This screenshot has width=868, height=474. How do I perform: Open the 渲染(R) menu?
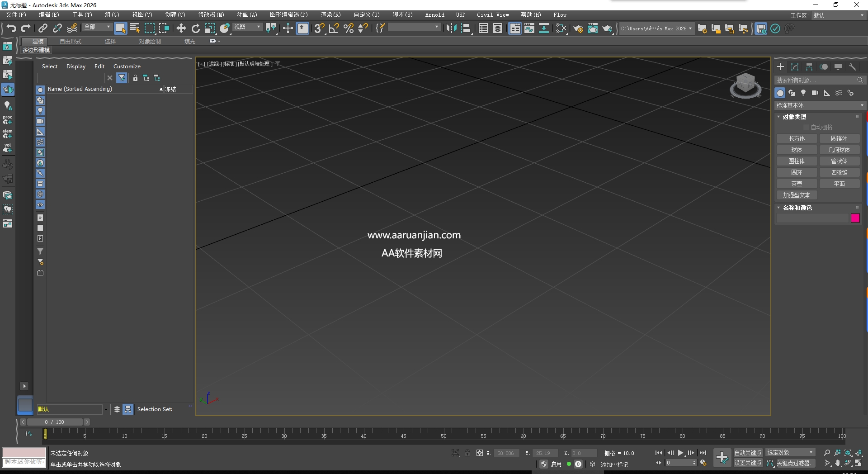(330, 14)
